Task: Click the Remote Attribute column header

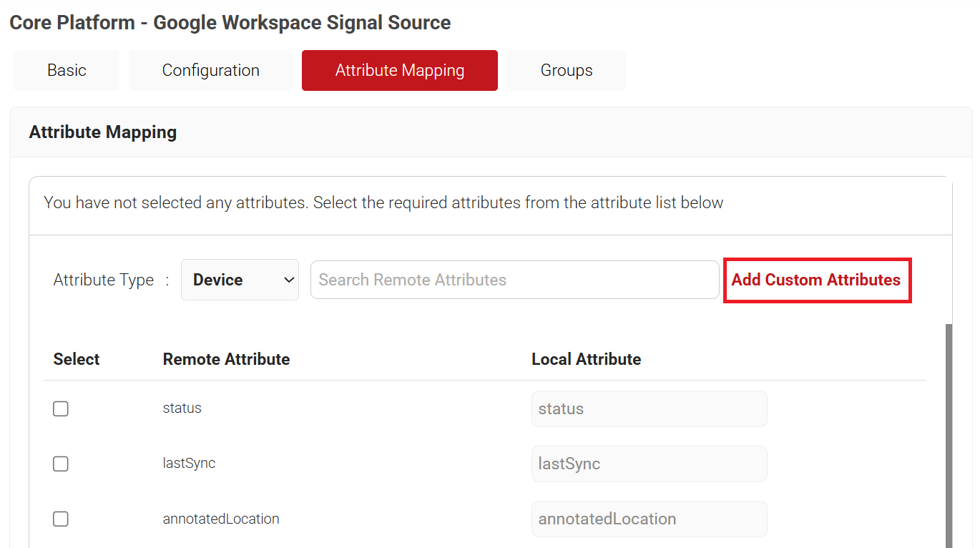Action: [226, 359]
